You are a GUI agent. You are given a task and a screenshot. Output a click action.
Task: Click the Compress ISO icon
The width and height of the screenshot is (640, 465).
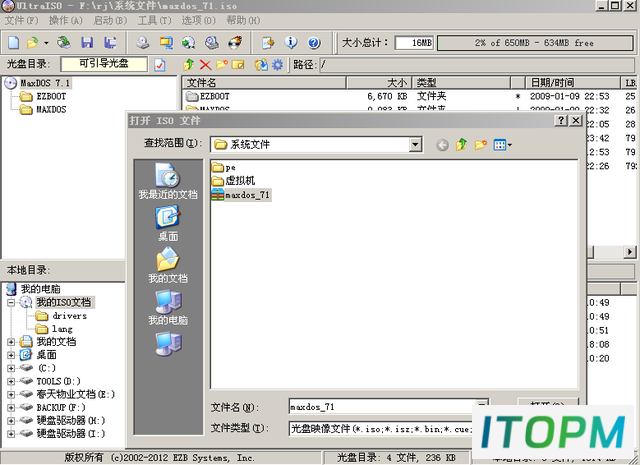[x=166, y=42]
